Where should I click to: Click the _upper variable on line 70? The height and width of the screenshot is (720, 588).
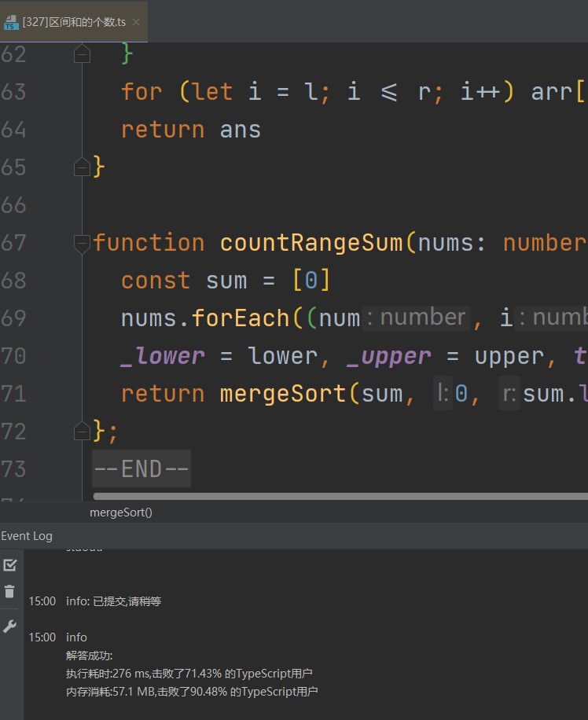point(389,356)
